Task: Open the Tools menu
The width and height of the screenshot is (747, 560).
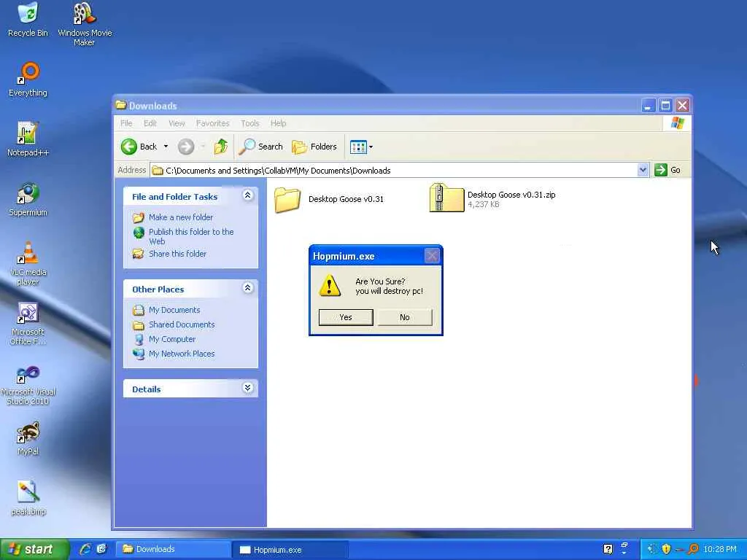Action: coord(250,123)
